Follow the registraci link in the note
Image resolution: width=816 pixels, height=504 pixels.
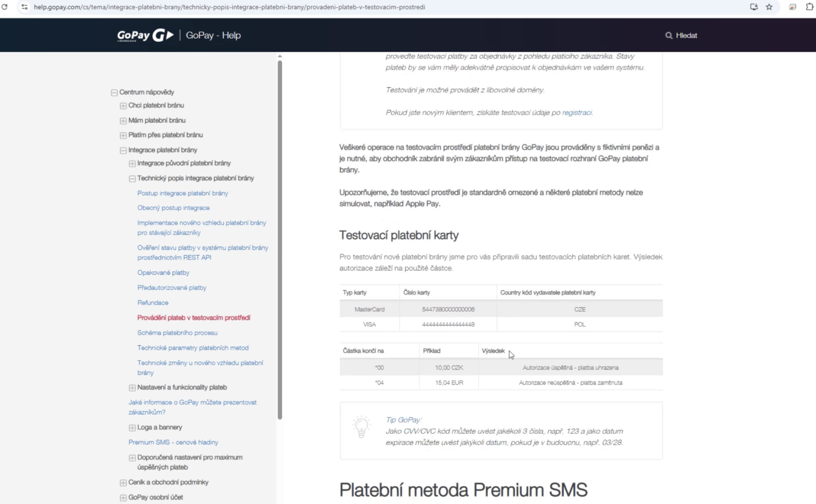tap(577, 112)
